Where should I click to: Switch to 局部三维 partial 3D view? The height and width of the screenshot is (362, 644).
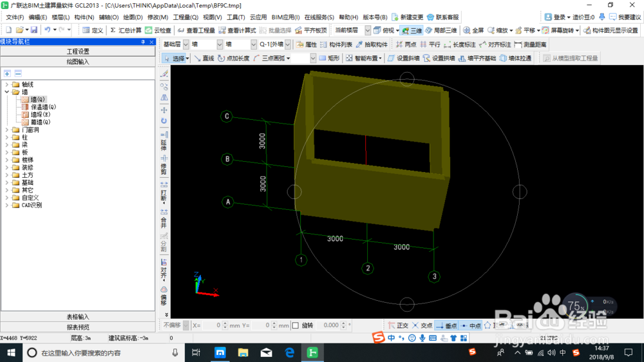441,30
